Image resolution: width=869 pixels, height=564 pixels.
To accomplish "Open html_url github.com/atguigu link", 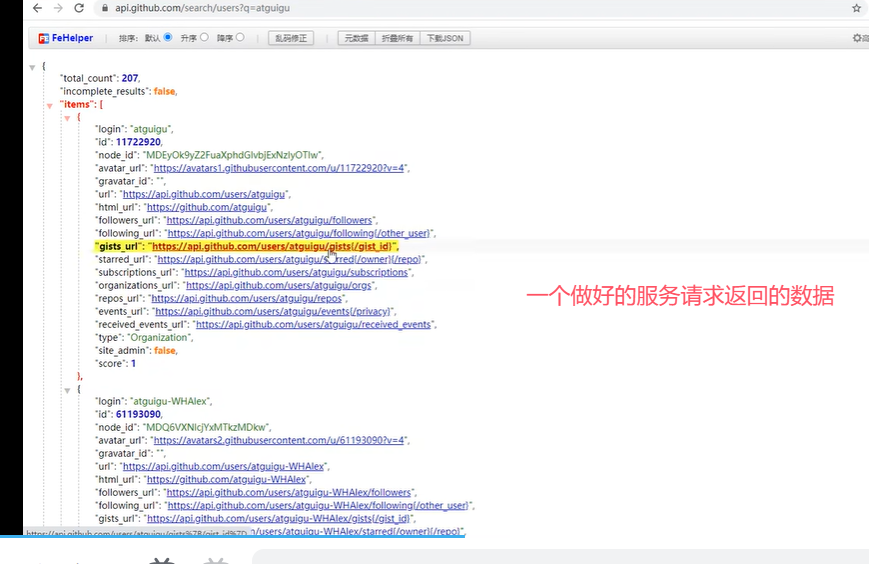I will 207,207.
